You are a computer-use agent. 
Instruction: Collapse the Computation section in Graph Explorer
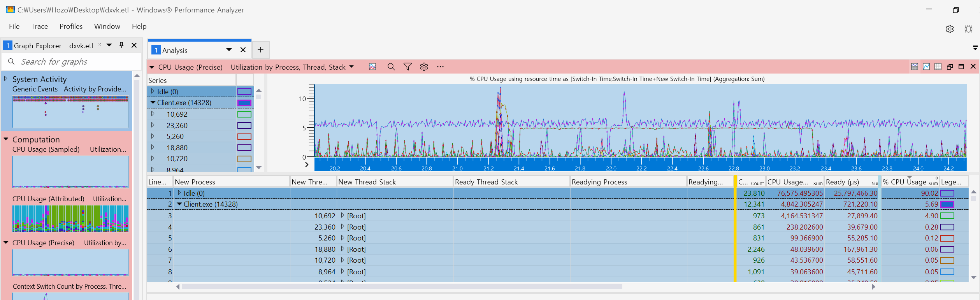point(6,139)
